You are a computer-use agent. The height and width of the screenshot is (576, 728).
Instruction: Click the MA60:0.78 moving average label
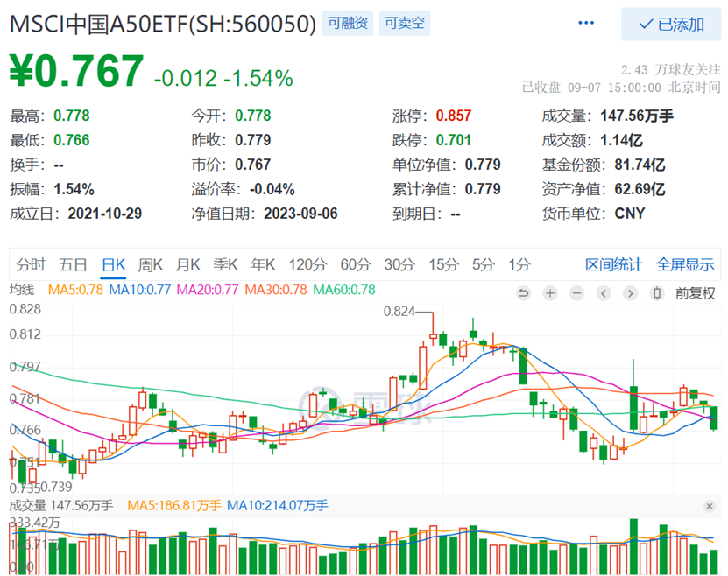344,290
